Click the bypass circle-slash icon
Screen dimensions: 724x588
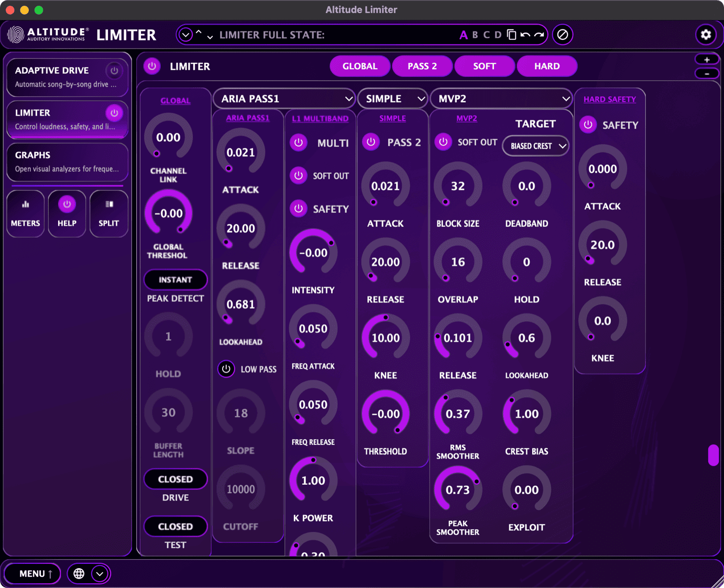[563, 35]
